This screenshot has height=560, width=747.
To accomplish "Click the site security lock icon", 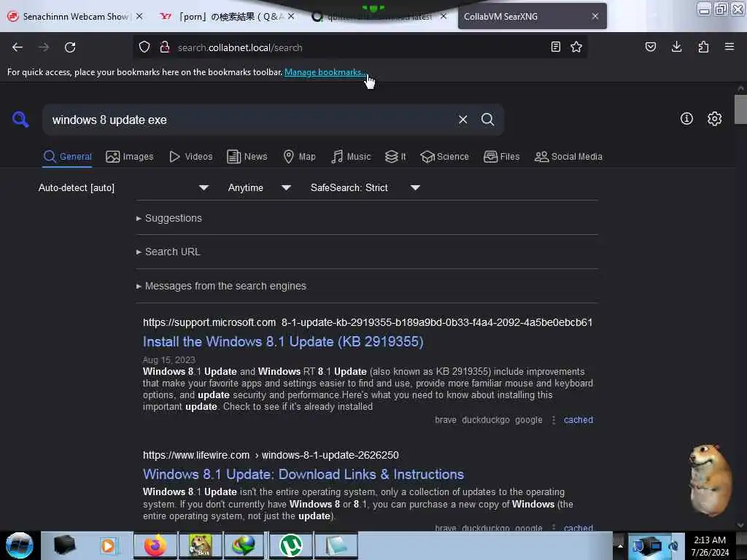I will [x=165, y=47].
